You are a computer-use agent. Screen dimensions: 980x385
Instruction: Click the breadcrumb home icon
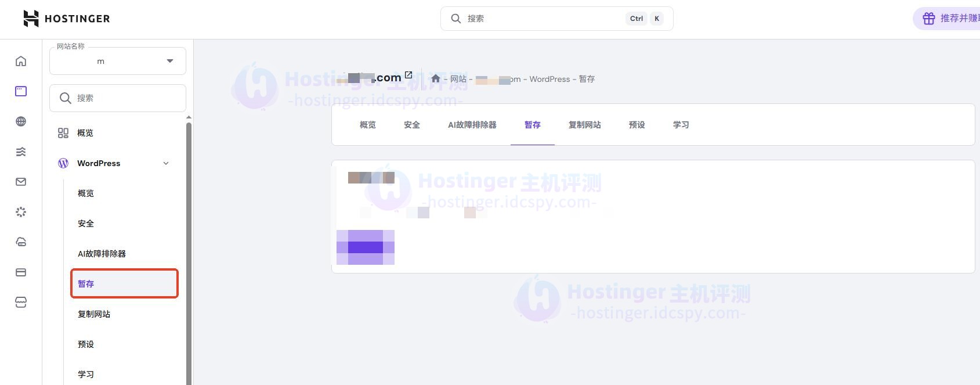point(436,78)
